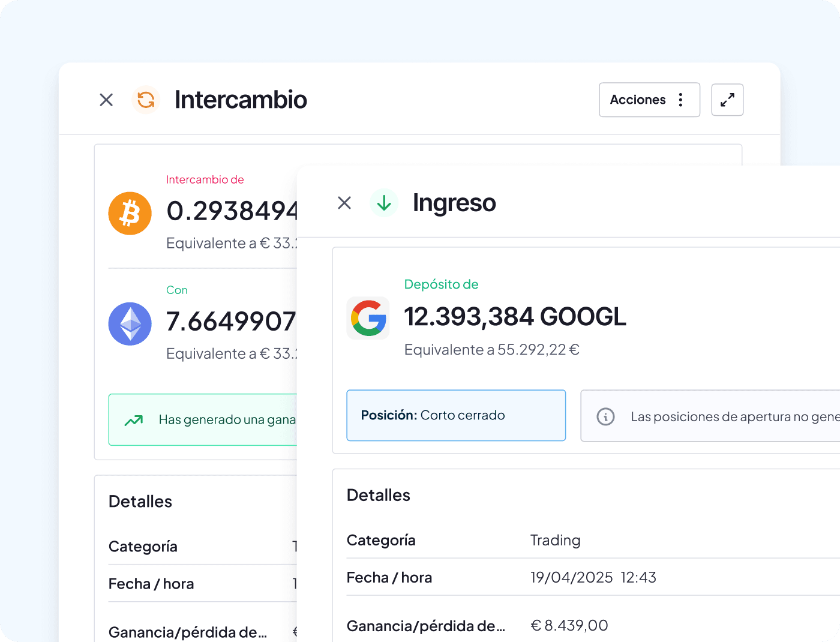Click the Detalles heading in Intercambio panel

click(x=140, y=502)
